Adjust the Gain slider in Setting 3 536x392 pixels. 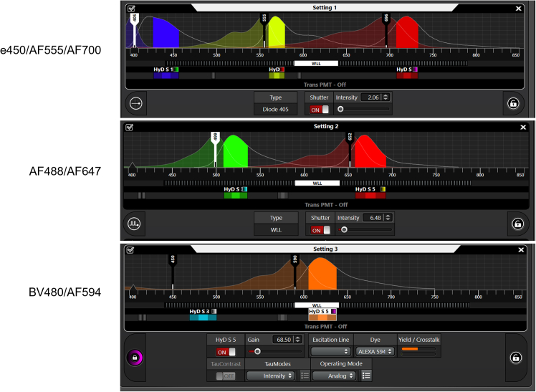tap(257, 352)
